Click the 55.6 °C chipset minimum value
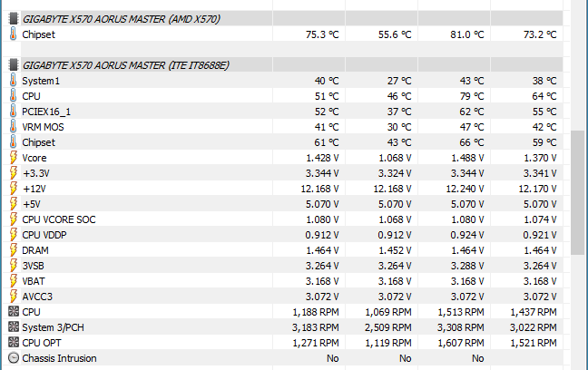 coord(395,34)
